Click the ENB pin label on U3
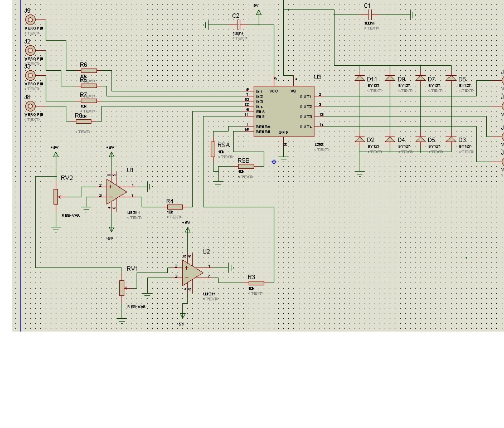Screen dimensions: 504x428 click(x=260, y=116)
